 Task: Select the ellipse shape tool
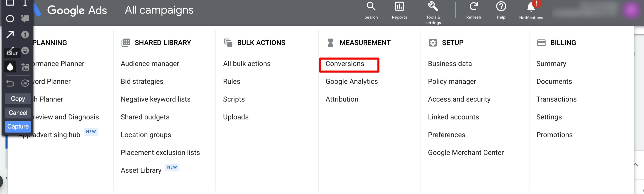(x=10, y=19)
